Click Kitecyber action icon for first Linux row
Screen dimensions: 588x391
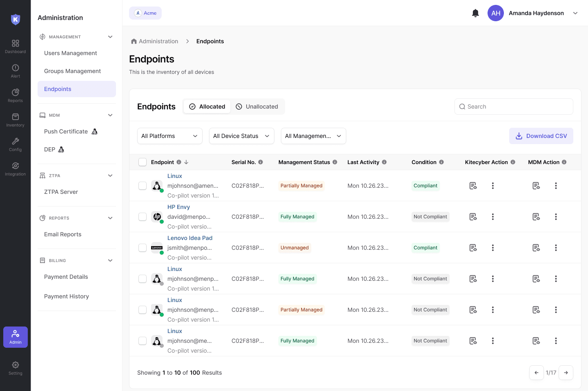tap(473, 186)
